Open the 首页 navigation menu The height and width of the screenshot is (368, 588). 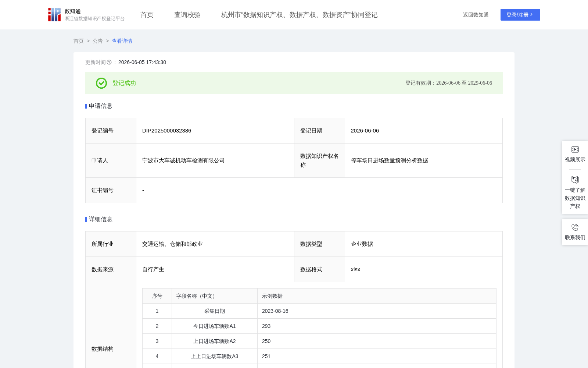pos(147,15)
